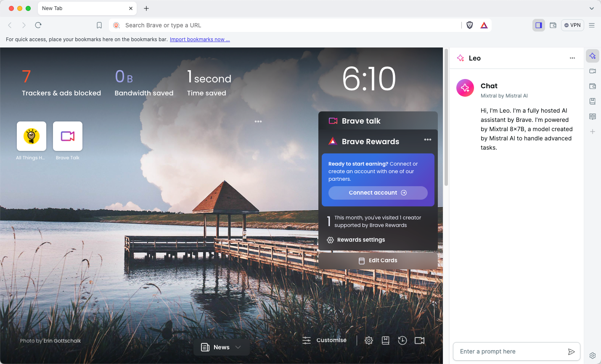Viewport: 601px width, 364px height.
Task: Click the "Mixtral by Mistral AI" label
Action: (504, 96)
